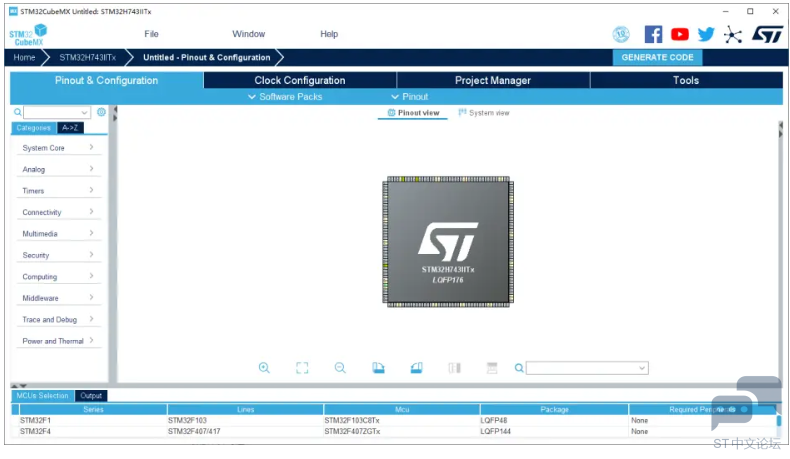This screenshot has width=790, height=459.
Task: Click the fit-to-view frame icon
Action: 302,368
